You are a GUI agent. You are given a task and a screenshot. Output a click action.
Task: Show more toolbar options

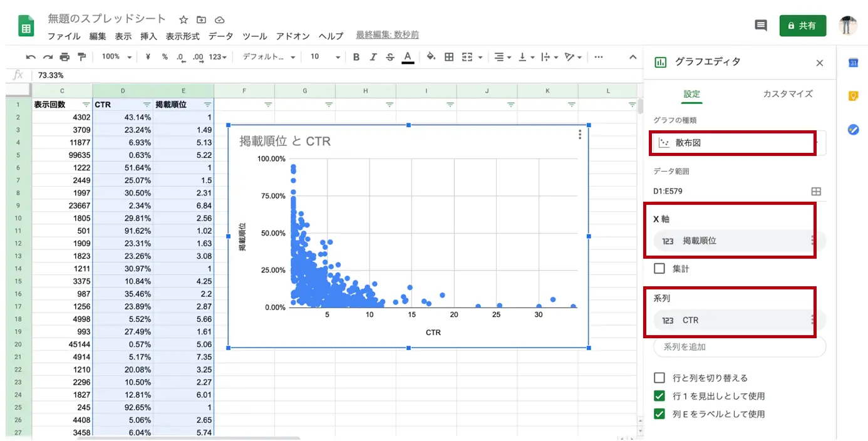click(x=598, y=57)
